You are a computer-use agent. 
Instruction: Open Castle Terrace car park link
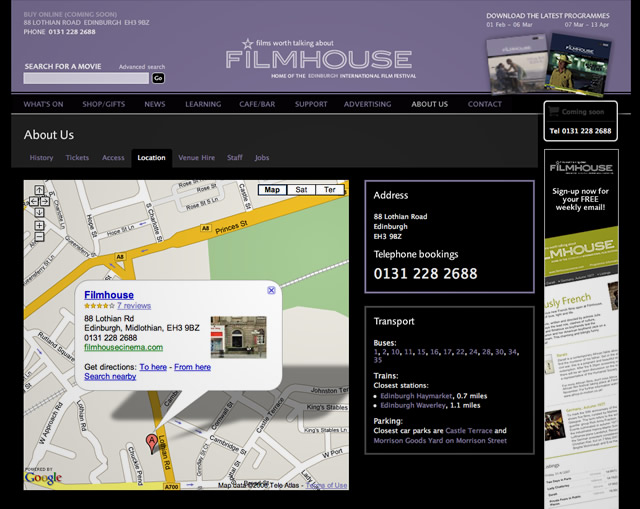coord(469,431)
